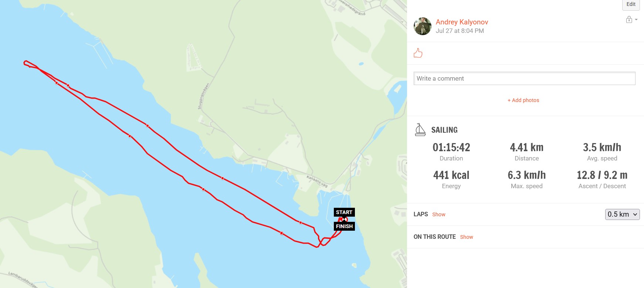Viewport: 644px width, 288px height.
Task: Click the START marker on the map
Action: tap(344, 212)
